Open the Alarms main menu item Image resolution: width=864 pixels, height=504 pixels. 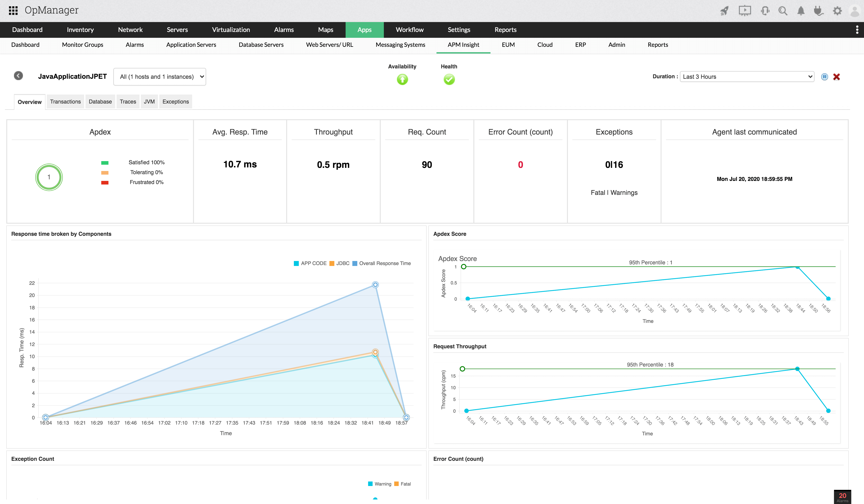point(283,30)
